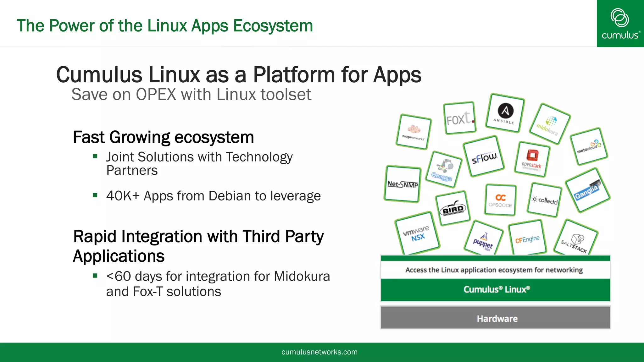Select the Ganglia logo tile
Image resolution: width=644 pixels, height=362 pixels.
point(588,190)
